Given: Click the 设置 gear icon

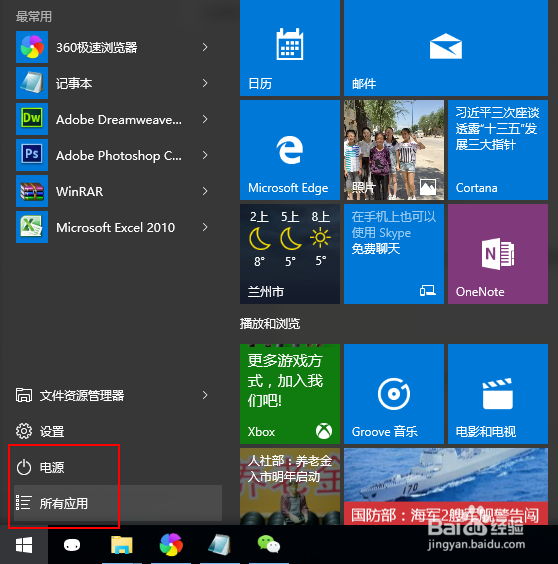Looking at the screenshot, I should 24,431.
